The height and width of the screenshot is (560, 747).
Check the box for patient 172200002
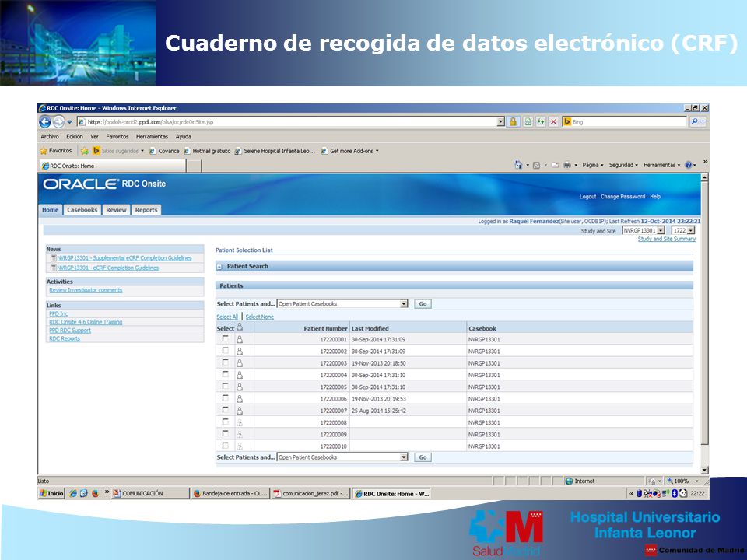(x=226, y=351)
